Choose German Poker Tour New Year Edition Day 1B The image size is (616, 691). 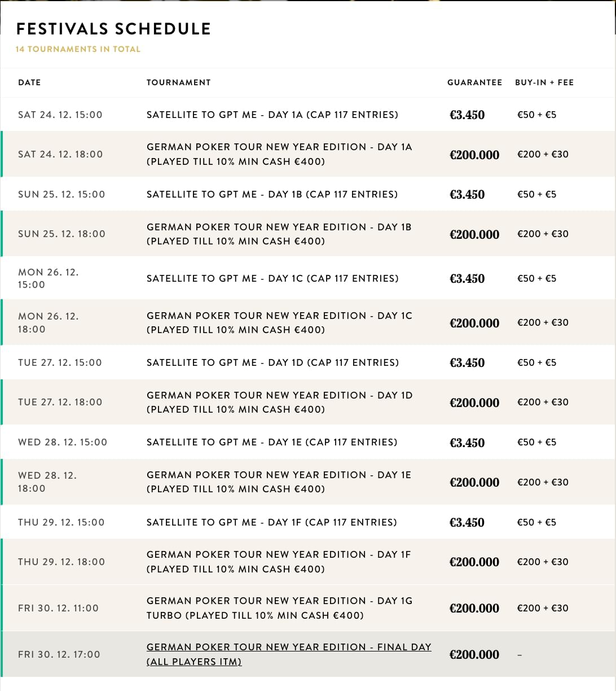click(x=279, y=234)
